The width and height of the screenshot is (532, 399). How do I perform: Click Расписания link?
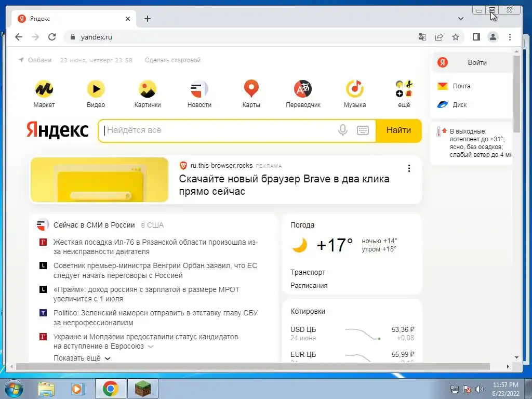tap(309, 285)
